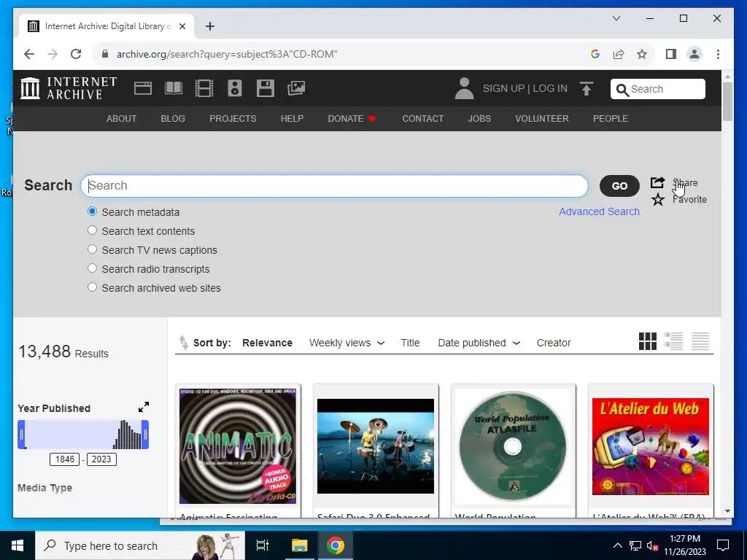
Task: Select Search archived web sites option
Action: [x=93, y=287]
